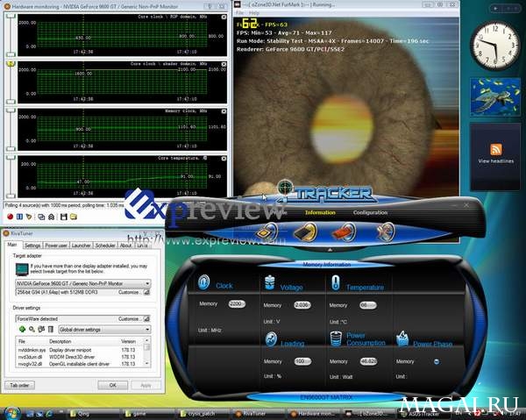The image size is (526, 420).
Task: Click the house-shaped icon in monitoring toolbar
Action: coord(52,217)
